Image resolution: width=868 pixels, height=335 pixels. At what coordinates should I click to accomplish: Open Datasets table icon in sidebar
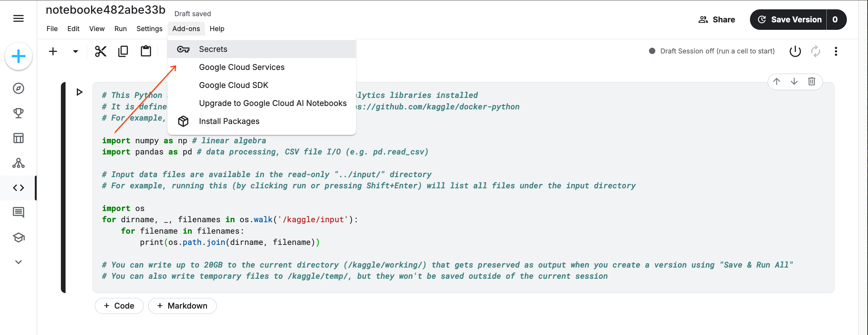point(18,138)
